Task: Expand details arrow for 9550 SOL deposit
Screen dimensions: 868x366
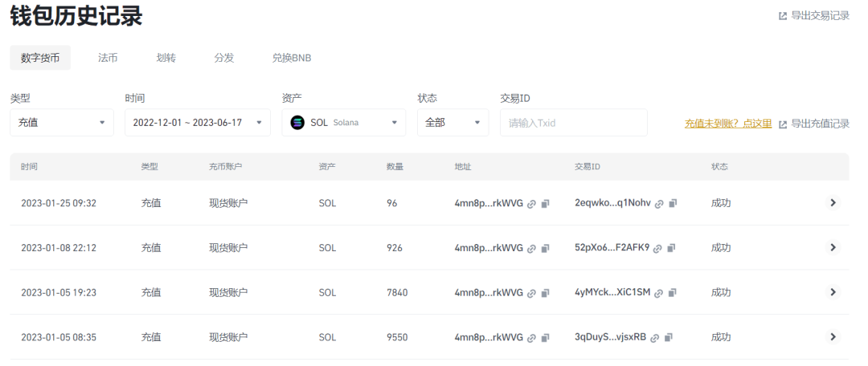Action: pyautogui.click(x=833, y=336)
